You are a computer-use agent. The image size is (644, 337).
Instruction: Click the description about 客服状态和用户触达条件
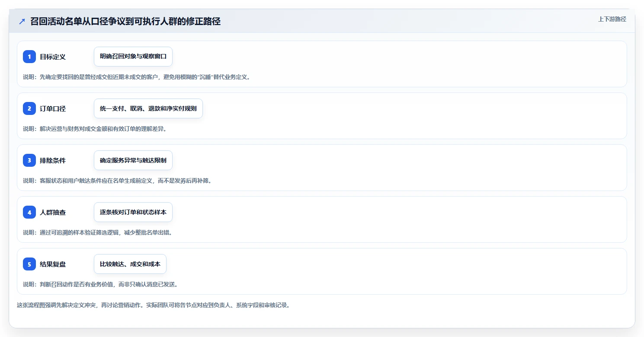point(117,181)
